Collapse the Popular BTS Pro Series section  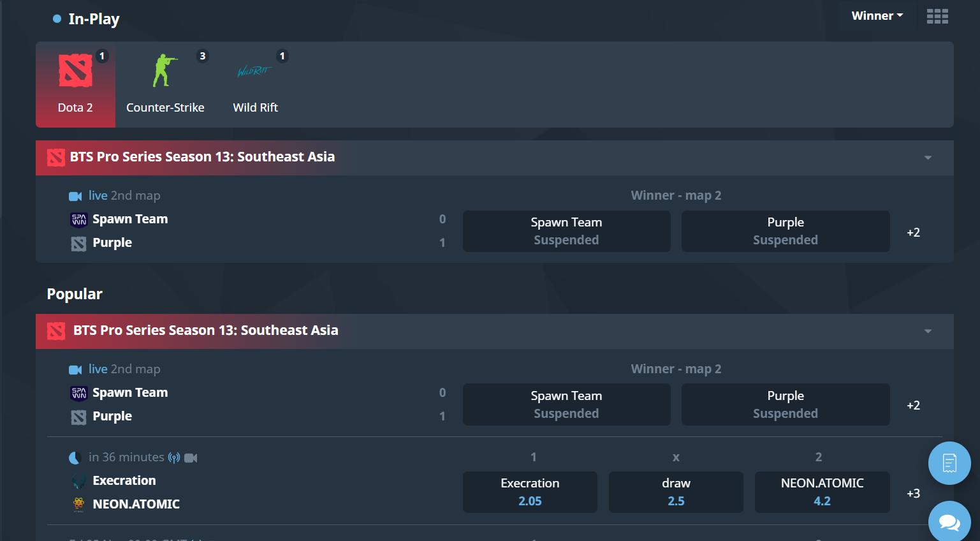coord(928,331)
